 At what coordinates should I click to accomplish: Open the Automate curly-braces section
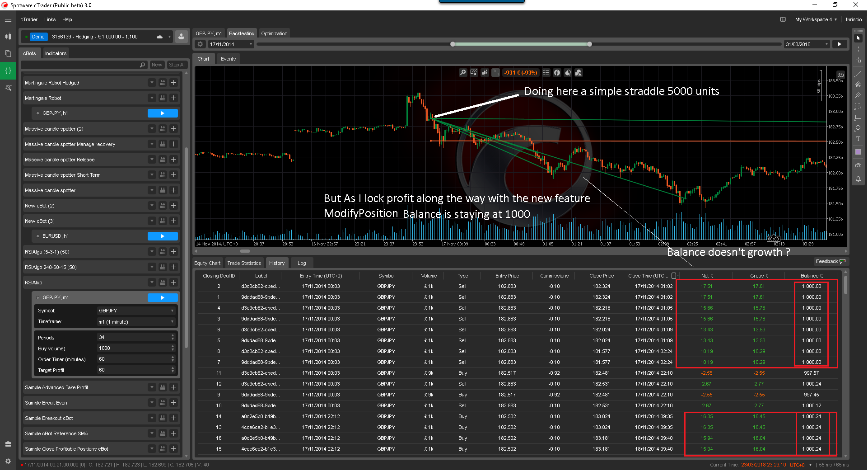8,71
